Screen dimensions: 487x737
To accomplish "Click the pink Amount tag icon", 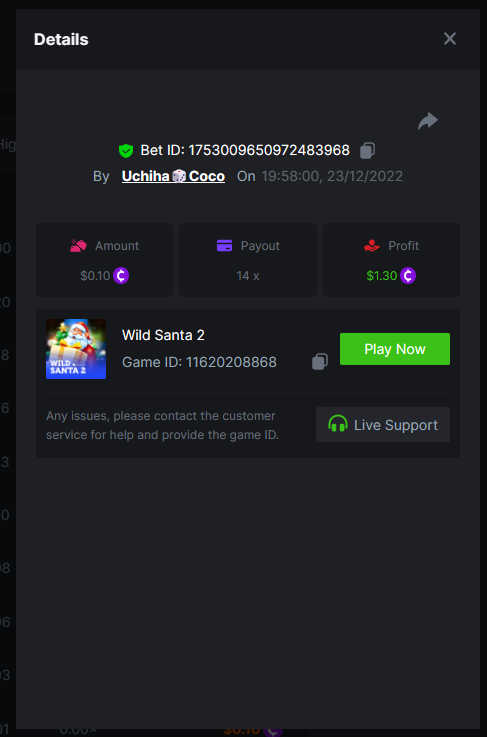I will [x=79, y=246].
